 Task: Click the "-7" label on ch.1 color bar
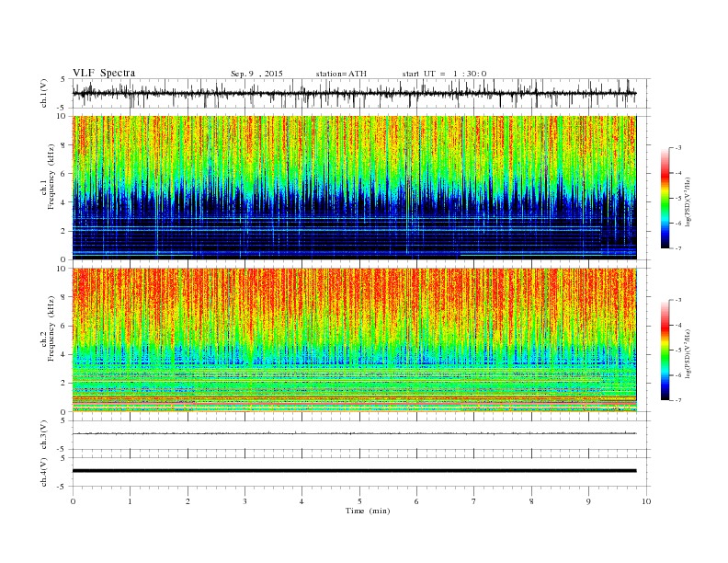pos(677,248)
